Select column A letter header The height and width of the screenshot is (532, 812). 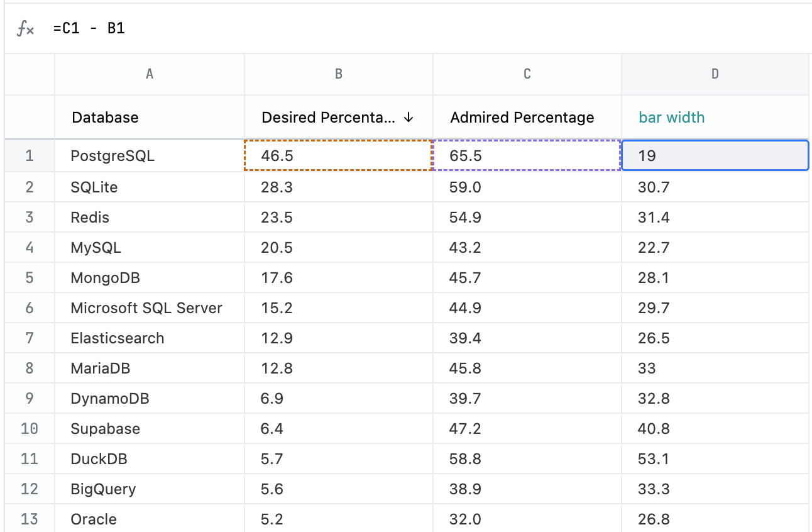click(150, 74)
